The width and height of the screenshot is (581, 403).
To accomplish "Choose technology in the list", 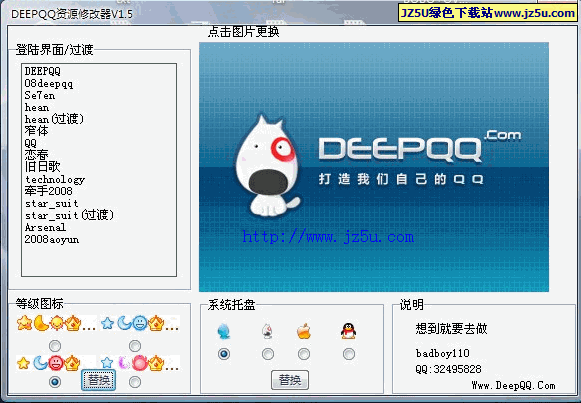I will pyautogui.click(x=55, y=179).
